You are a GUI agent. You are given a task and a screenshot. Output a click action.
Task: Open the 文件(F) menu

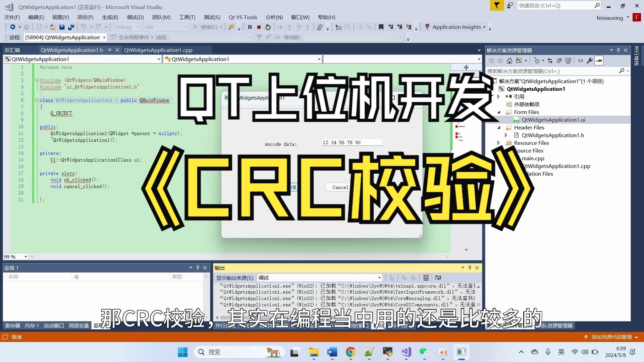(12, 17)
